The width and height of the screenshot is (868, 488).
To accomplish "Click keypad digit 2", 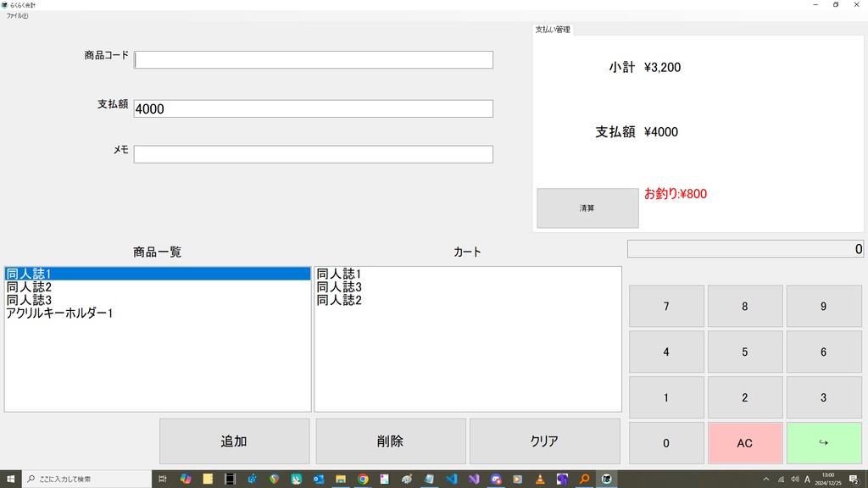I will 745,397.
